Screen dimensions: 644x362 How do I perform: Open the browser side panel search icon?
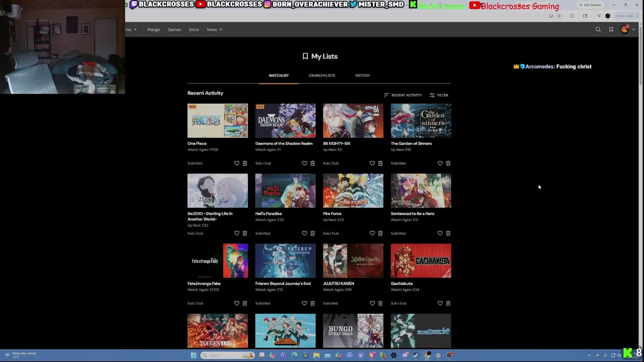pos(585,16)
